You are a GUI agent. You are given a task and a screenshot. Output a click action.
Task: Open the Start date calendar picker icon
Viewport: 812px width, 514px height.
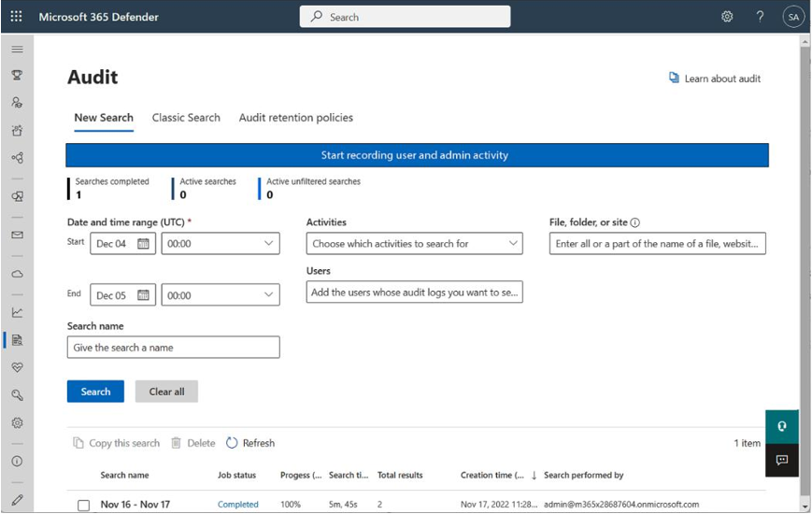143,244
